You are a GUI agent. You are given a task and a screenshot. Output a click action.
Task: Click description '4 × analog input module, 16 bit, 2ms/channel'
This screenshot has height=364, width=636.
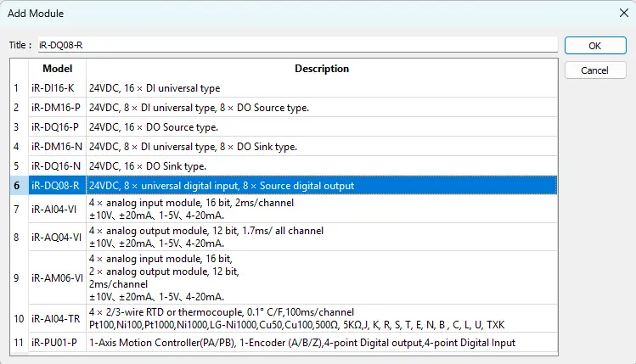pos(191,203)
